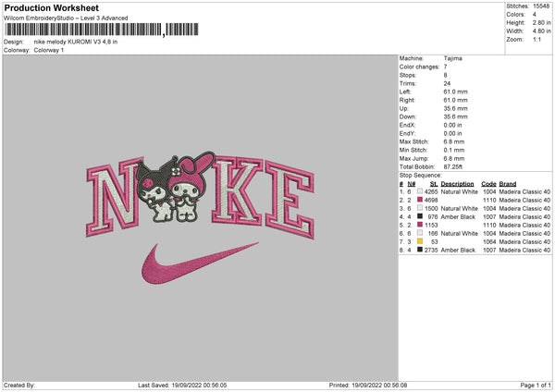
Task: Click the Trims value '24'
Action: coord(447,83)
